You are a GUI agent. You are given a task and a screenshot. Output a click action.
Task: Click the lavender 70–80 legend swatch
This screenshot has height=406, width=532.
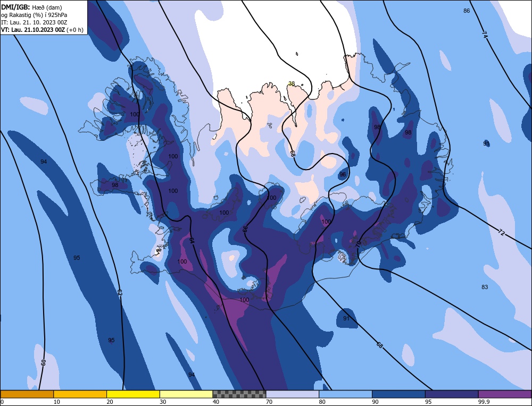(x=293, y=394)
